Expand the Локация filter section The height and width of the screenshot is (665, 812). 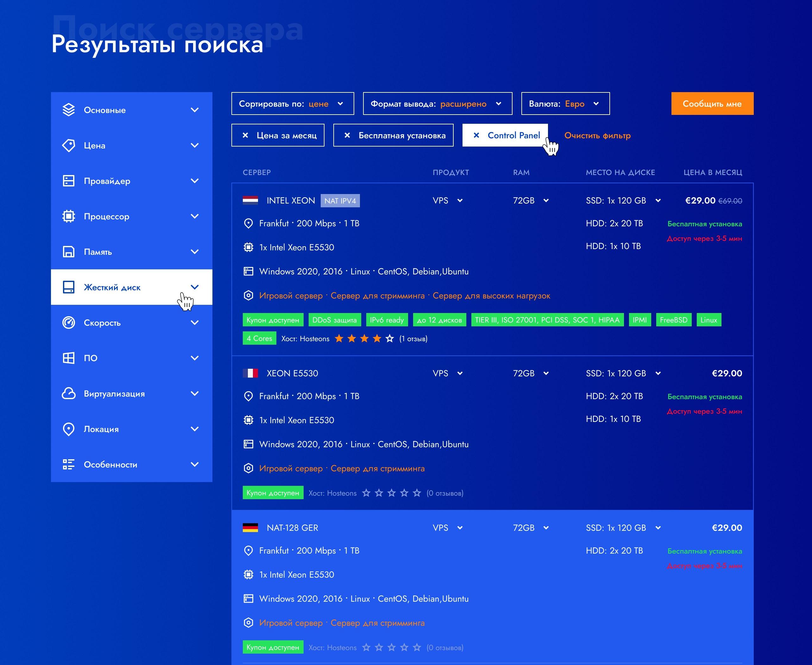tap(195, 429)
